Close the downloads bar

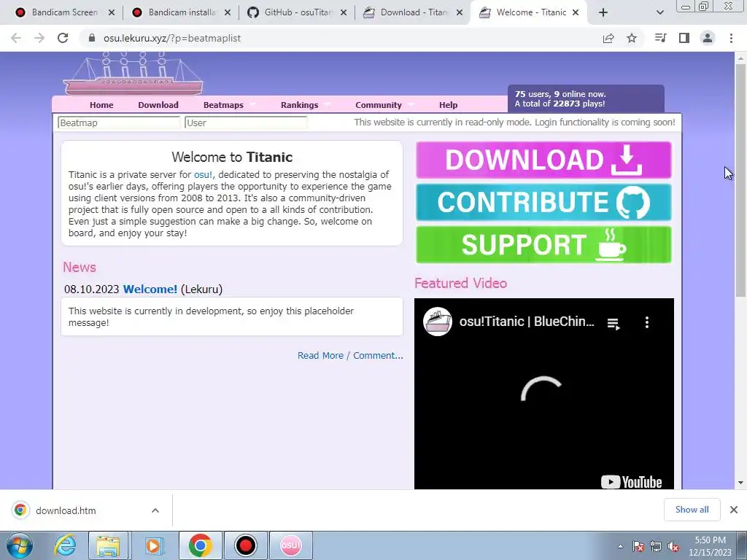point(734,510)
